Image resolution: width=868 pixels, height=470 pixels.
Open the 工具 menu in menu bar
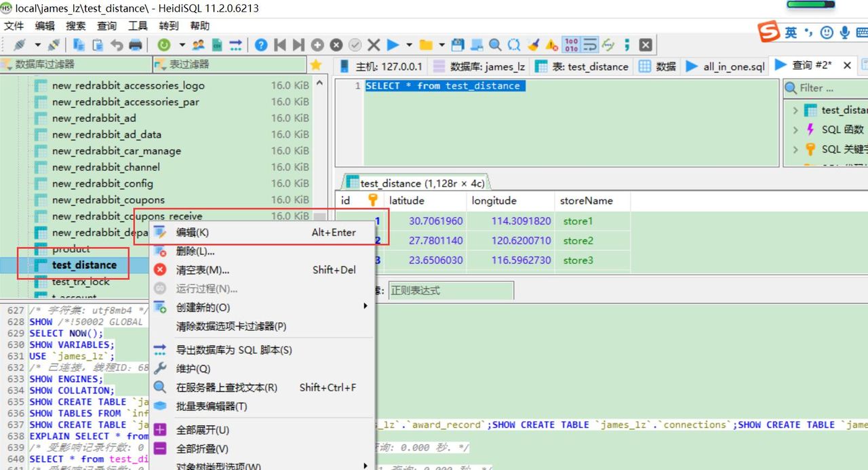(x=138, y=26)
